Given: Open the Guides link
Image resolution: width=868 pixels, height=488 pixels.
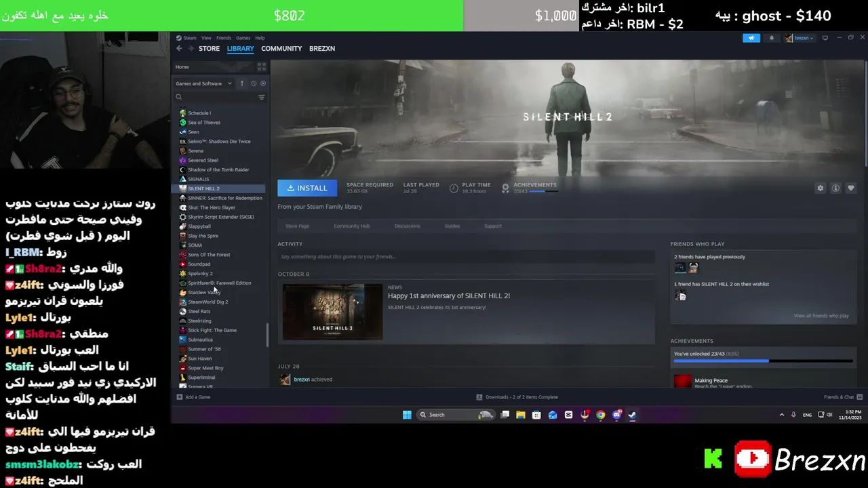Looking at the screenshot, I should 452,226.
